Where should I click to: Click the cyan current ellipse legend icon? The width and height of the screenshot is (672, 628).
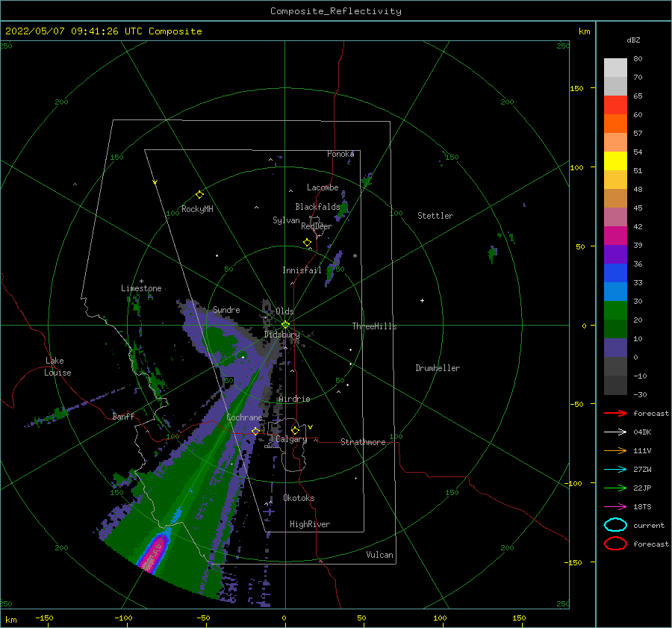pos(615,525)
